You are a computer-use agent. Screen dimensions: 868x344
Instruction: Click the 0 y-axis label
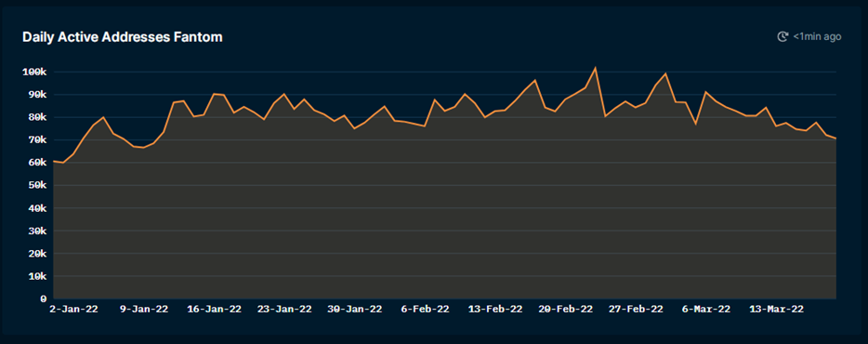(x=44, y=299)
